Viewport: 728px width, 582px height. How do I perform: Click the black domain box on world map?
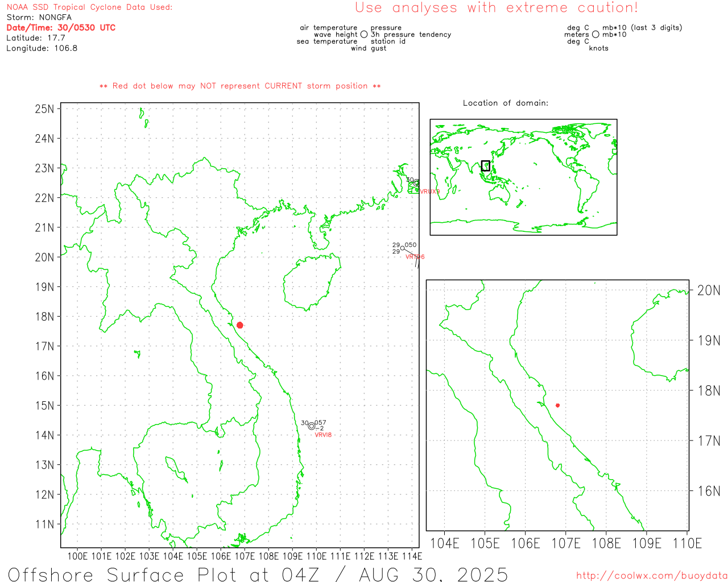[486, 166]
